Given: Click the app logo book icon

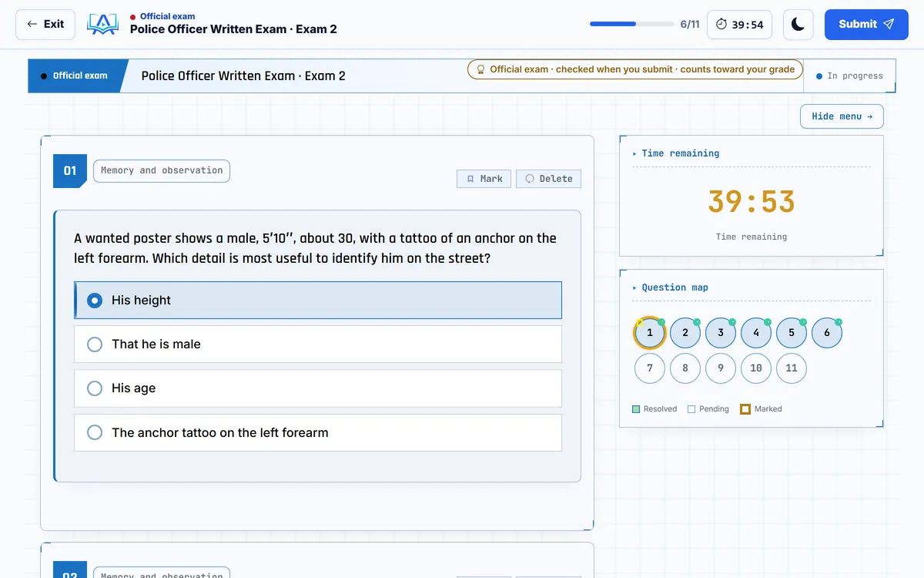Looking at the screenshot, I should tap(102, 24).
